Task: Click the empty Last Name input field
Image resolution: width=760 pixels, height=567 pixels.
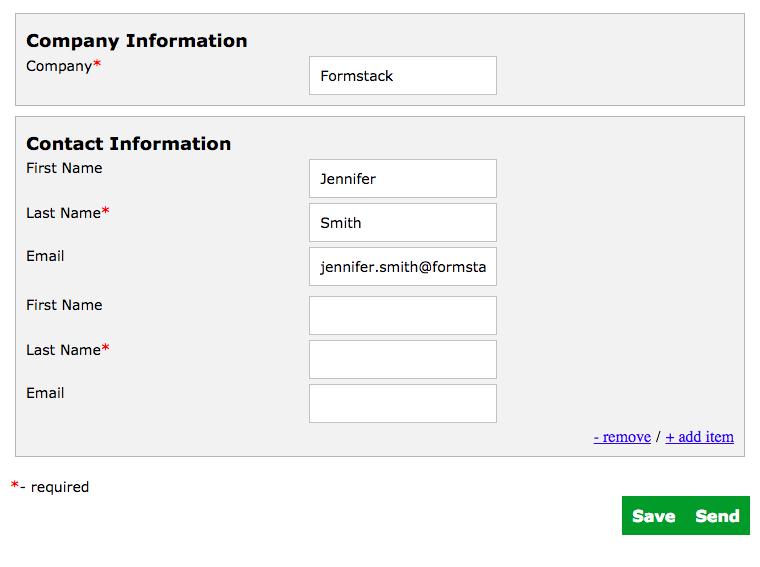Action: [402, 360]
